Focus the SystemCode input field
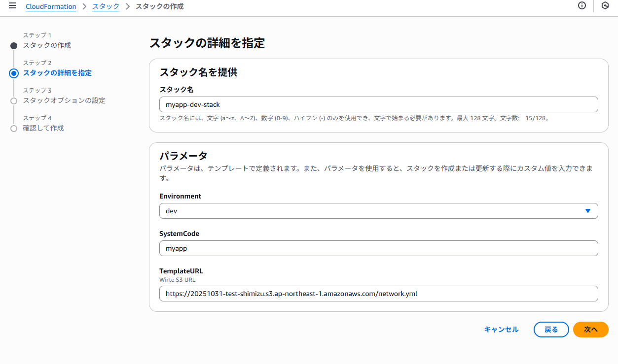618x364 pixels. point(378,248)
